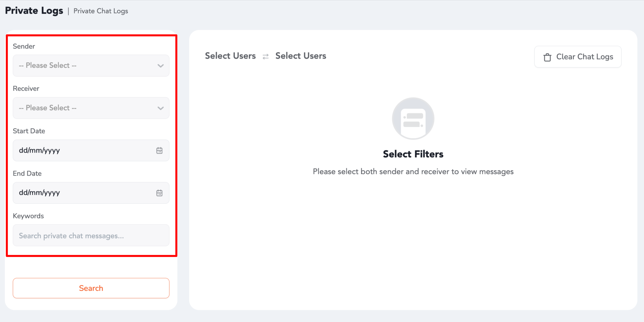Click the Select Filters placeholder icon
Viewport: 644px width, 322px height.
point(413,119)
